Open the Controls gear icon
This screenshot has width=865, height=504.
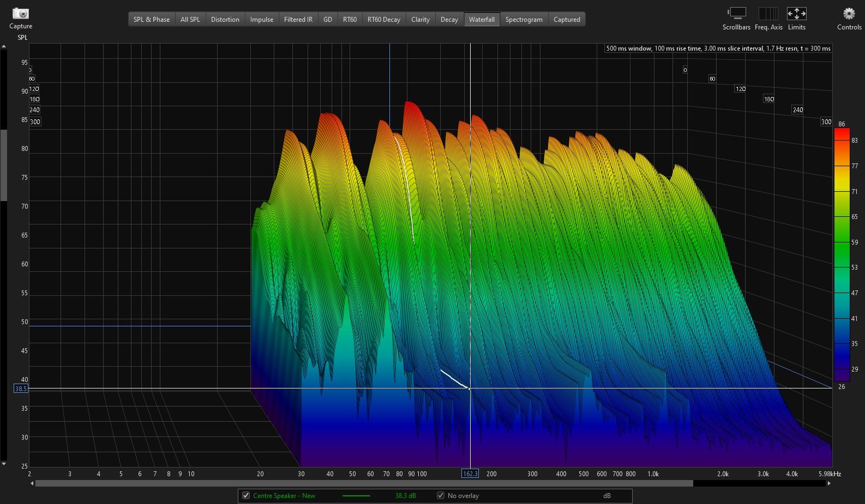pyautogui.click(x=849, y=14)
